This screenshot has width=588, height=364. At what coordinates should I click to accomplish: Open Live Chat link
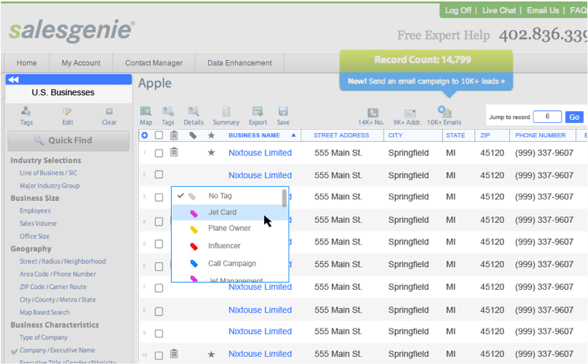499,10
